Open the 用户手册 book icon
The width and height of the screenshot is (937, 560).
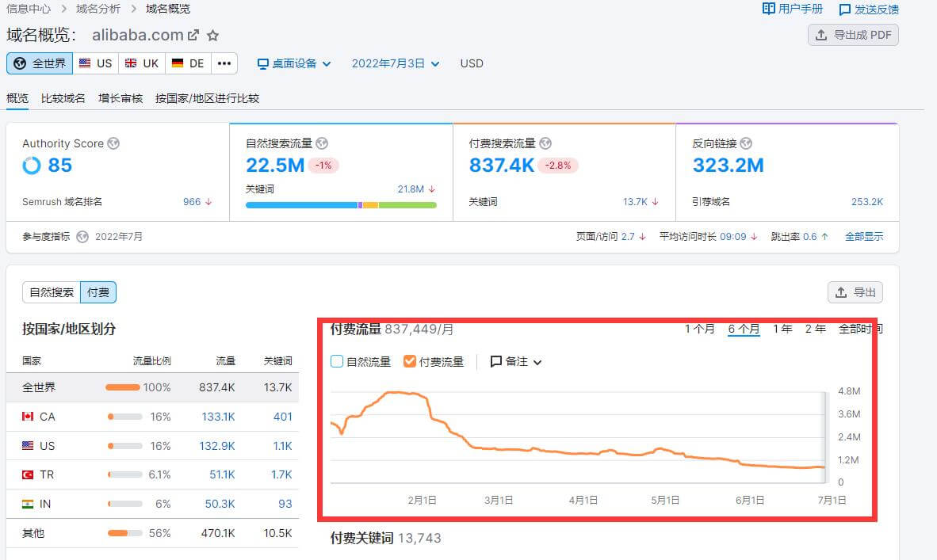click(x=768, y=9)
